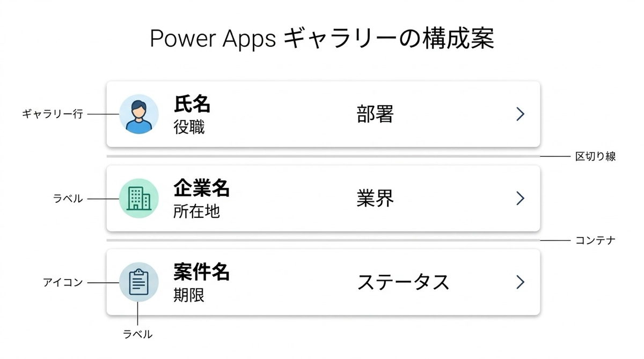Click the clipboard document icon

pyautogui.click(x=138, y=282)
